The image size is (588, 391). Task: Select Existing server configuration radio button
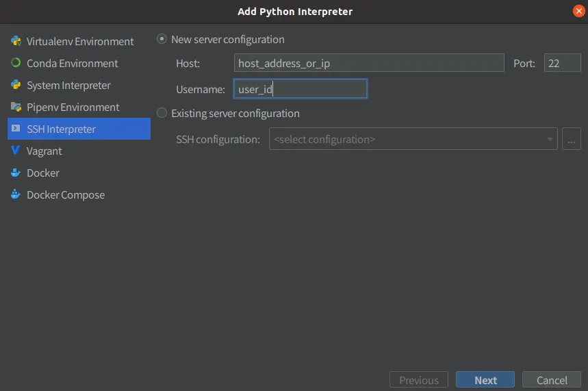[x=162, y=113]
